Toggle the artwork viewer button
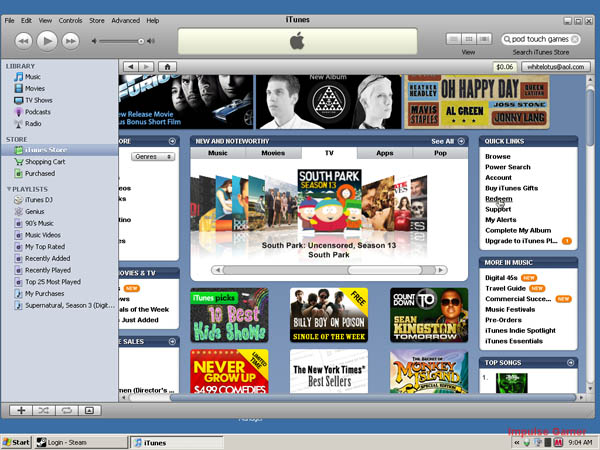 click(90, 410)
